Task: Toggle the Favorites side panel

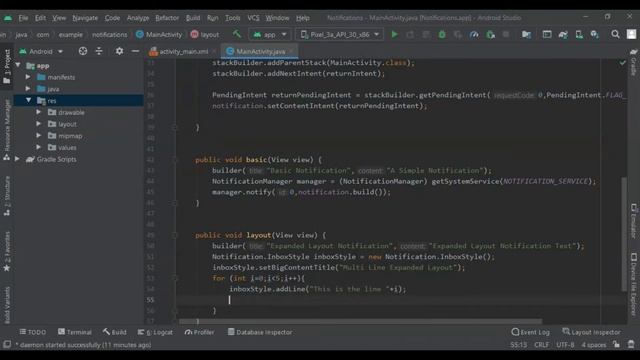Action: pyautogui.click(x=7, y=251)
